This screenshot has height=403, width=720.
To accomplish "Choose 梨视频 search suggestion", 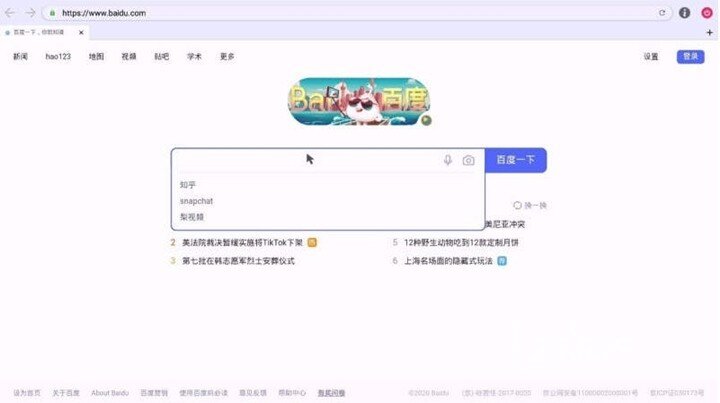I will (x=192, y=217).
